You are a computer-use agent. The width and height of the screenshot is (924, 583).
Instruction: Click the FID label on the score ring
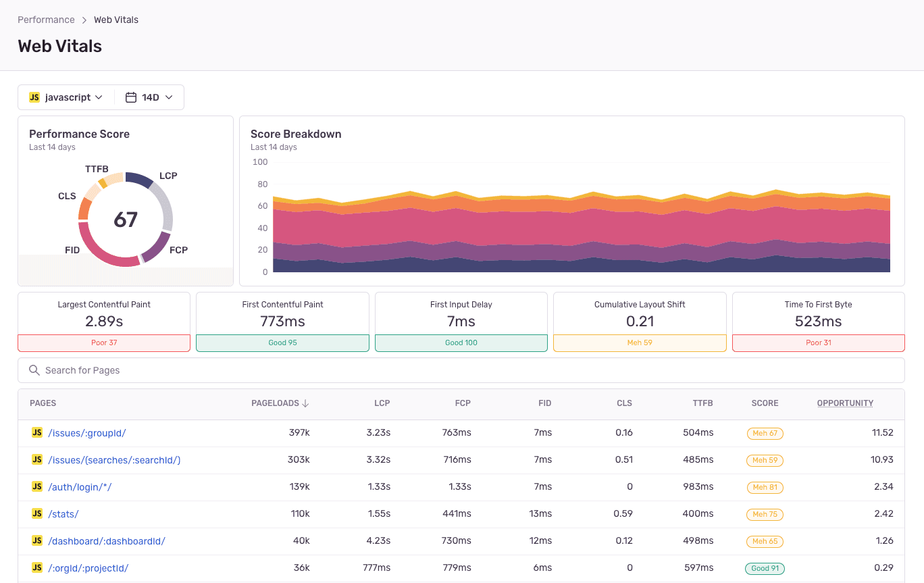[72, 250]
